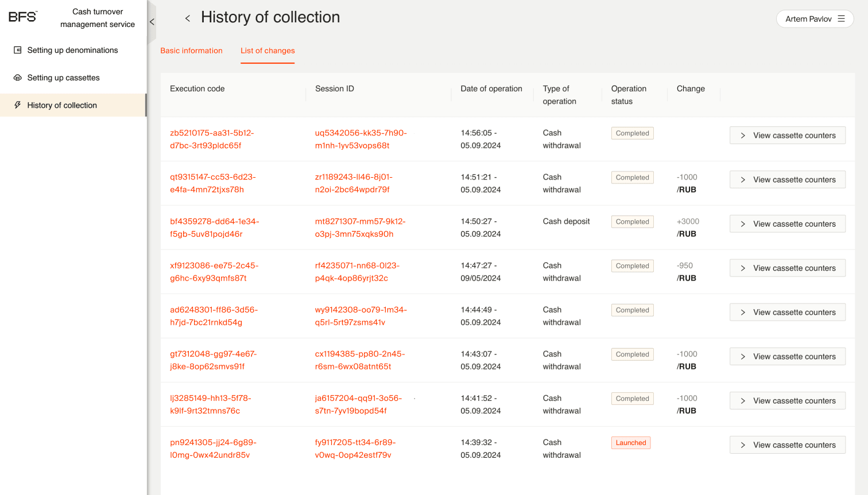Select History of collection in the sidebar
868x495 pixels.
click(x=73, y=106)
